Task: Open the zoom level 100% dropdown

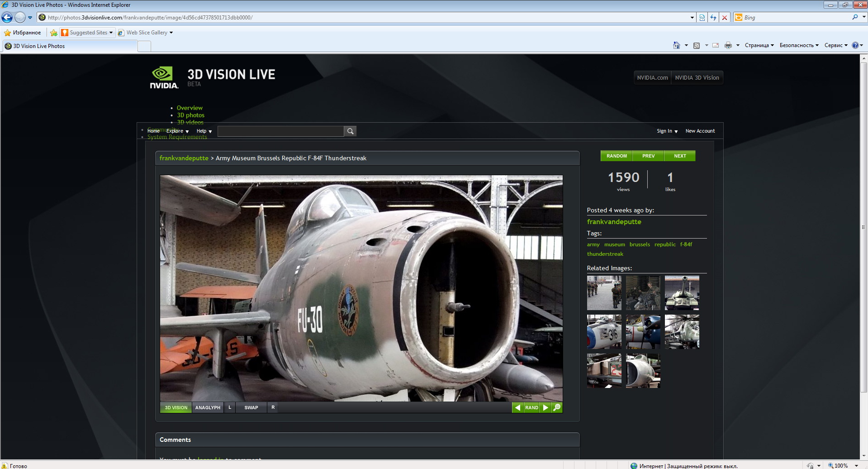Action: 856,465
